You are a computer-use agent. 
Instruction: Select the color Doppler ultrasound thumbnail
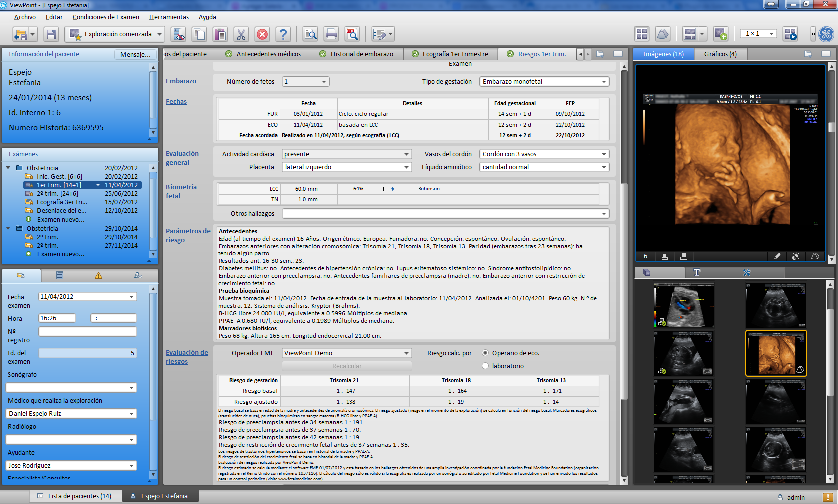683,305
